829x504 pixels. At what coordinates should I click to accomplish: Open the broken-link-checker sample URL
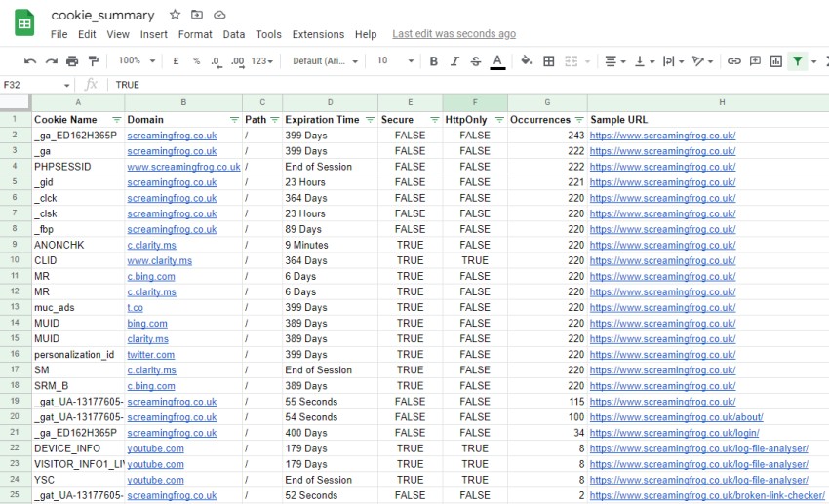pos(707,495)
